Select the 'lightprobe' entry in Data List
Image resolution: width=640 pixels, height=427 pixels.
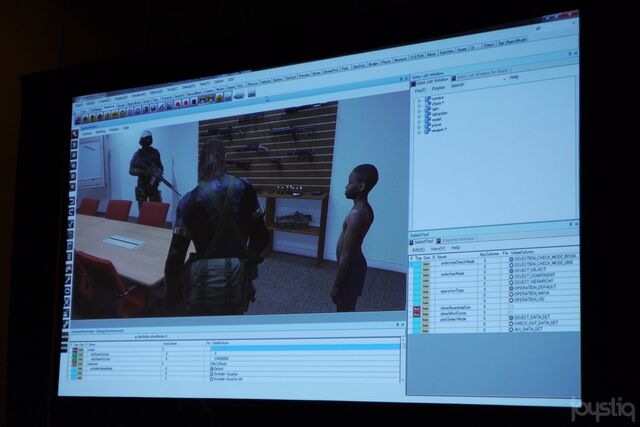click(440, 113)
